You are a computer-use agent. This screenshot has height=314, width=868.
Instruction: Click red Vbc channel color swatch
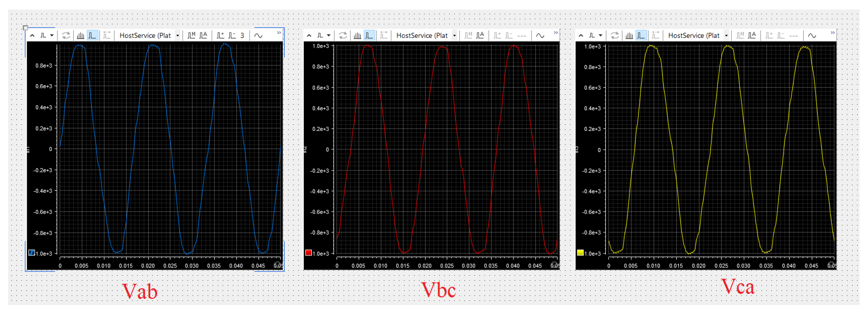[x=308, y=253]
